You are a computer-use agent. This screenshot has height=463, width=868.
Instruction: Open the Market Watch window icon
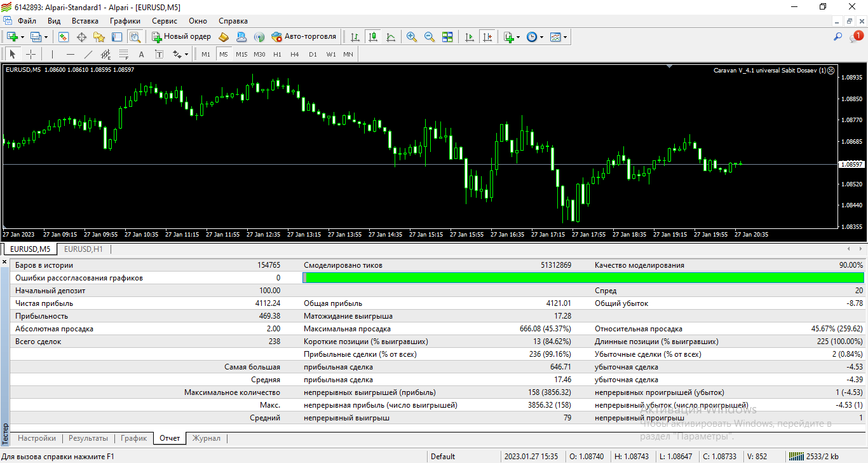[64, 37]
